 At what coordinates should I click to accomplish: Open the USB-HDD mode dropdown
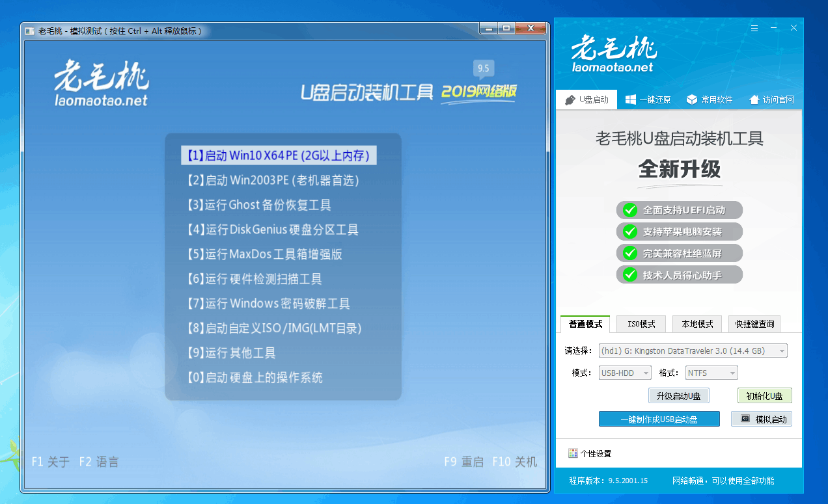click(x=625, y=373)
